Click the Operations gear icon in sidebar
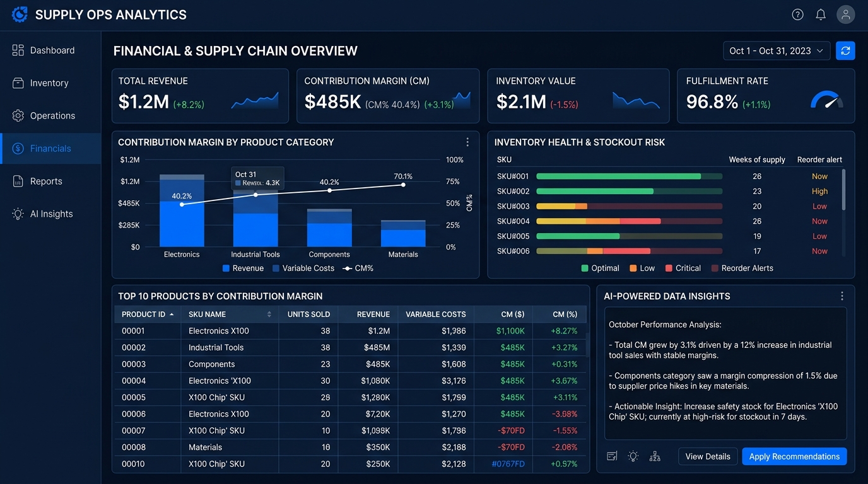 pos(18,116)
